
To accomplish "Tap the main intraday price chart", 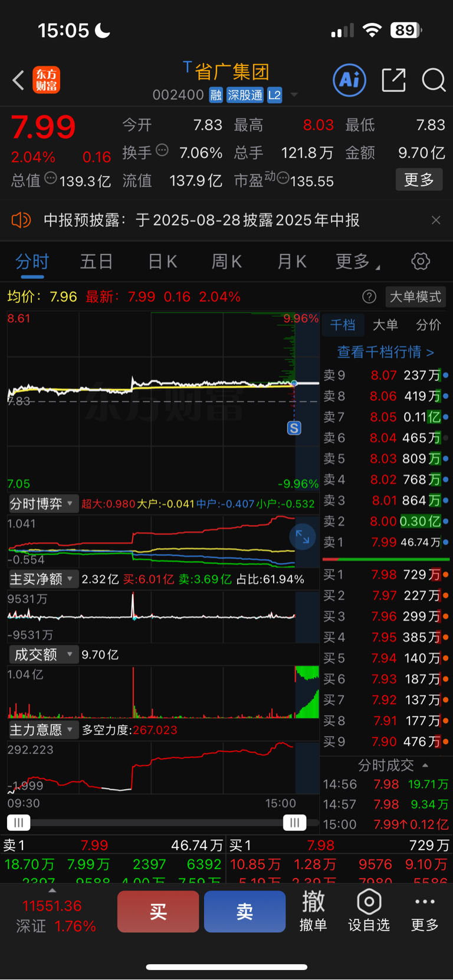I will click(163, 402).
